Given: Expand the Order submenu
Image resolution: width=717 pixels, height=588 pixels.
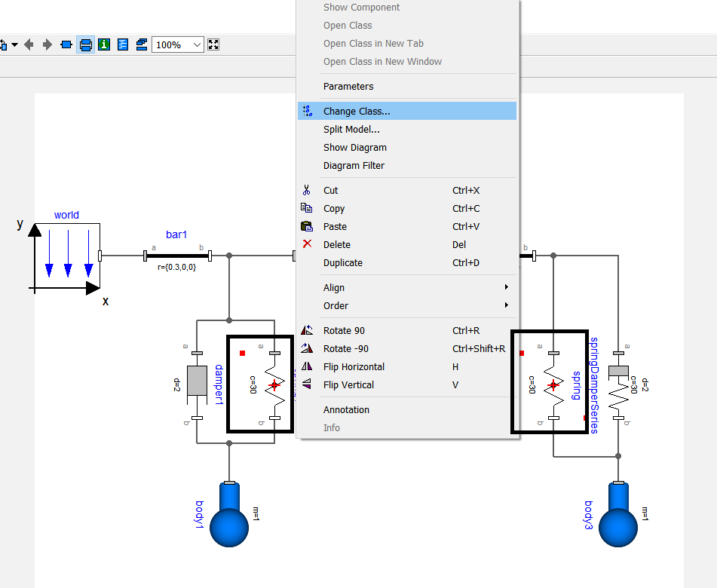Looking at the screenshot, I should pos(407,306).
